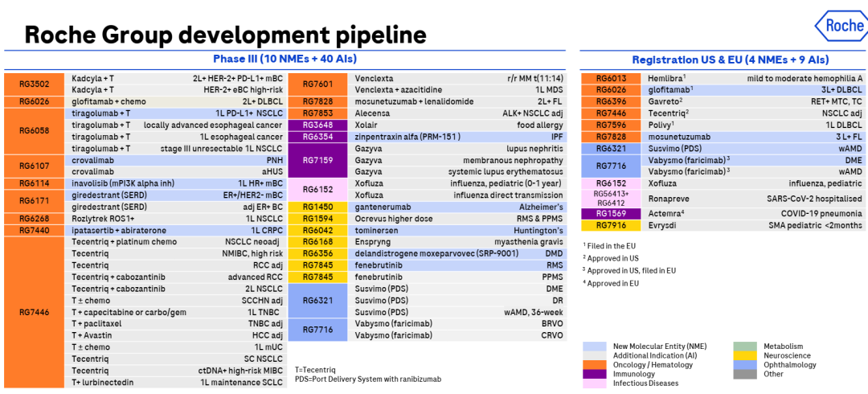Select the 'Alecensa' row

coord(457,113)
